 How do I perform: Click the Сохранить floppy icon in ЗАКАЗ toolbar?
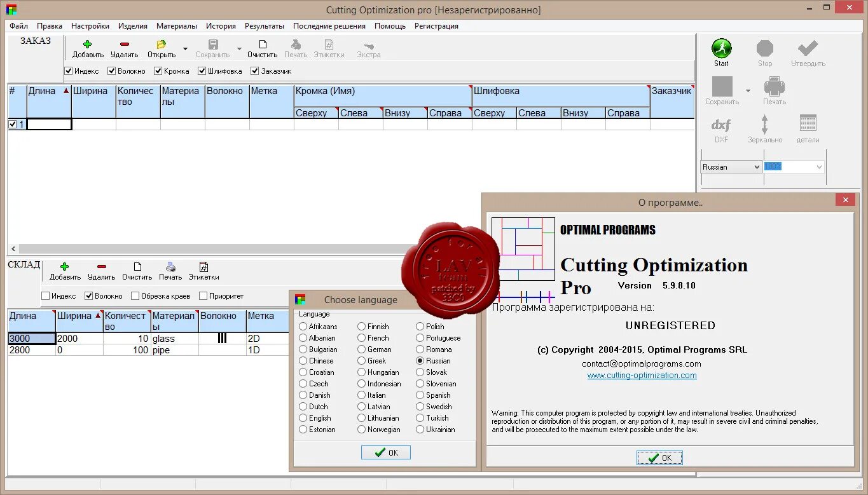click(213, 44)
